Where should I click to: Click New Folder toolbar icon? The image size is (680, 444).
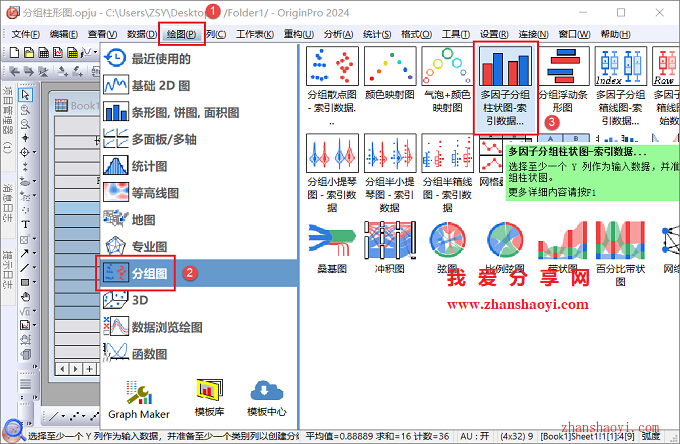pos(29,52)
